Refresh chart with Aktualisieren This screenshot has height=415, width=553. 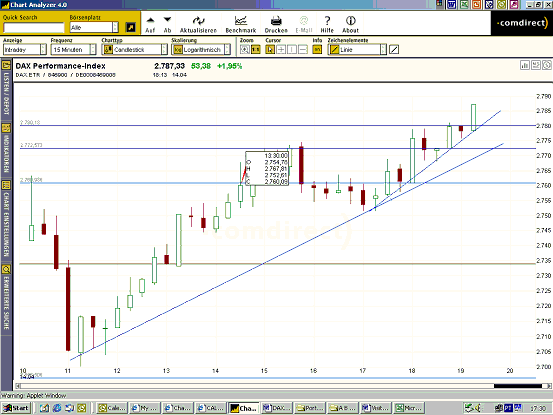click(x=198, y=24)
